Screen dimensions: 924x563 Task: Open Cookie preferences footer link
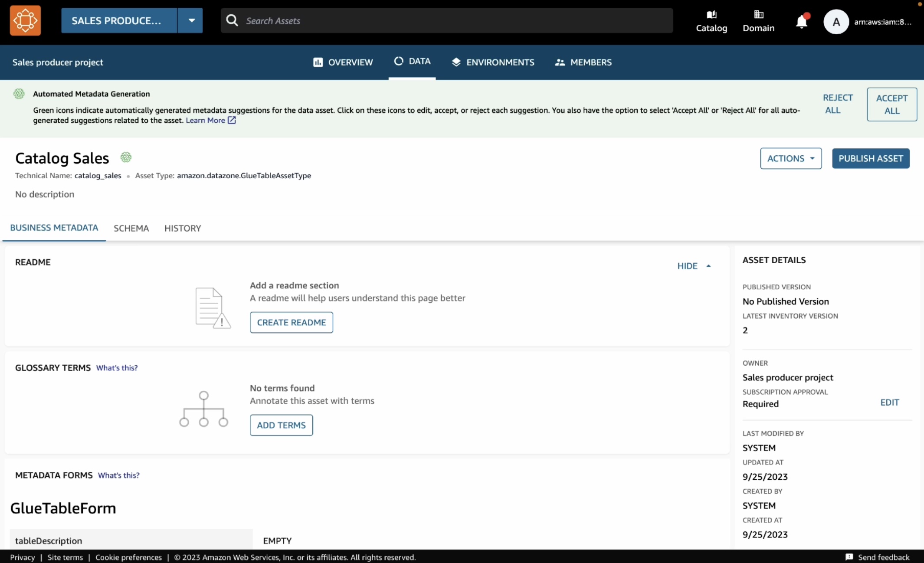coord(128,557)
